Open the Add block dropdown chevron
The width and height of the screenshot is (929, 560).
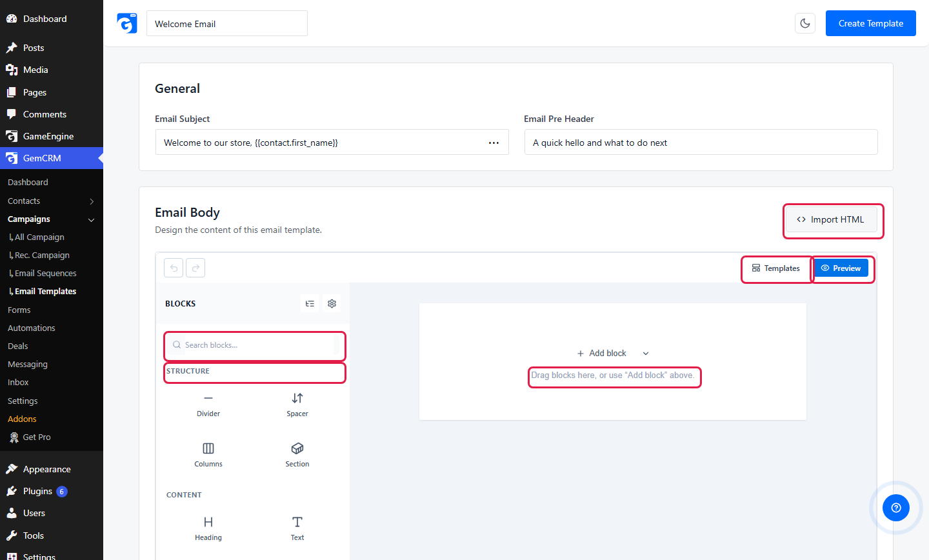coord(646,354)
